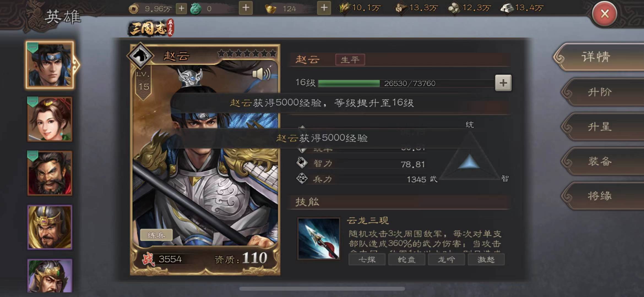Click the plus beside the copper coin balance
This screenshot has height=297, width=644.
(x=181, y=9)
